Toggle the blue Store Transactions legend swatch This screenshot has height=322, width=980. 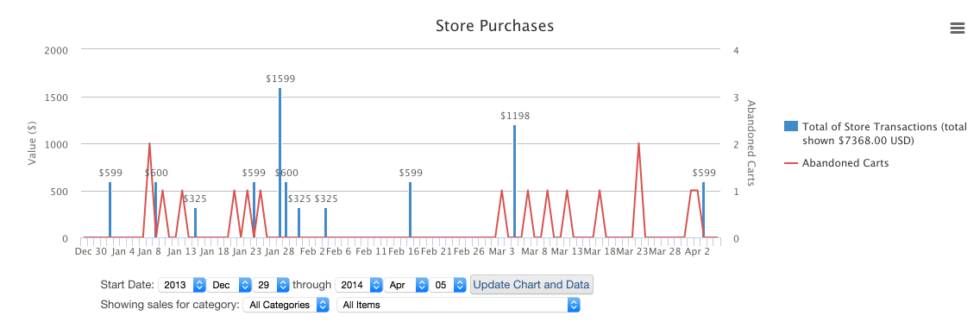[790, 126]
